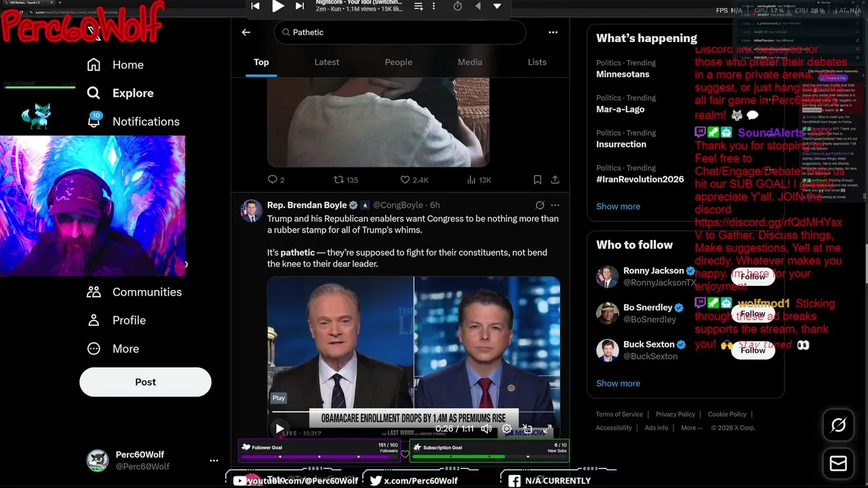
Task: Like the post with 2.4K likes
Action: (405, 180)
